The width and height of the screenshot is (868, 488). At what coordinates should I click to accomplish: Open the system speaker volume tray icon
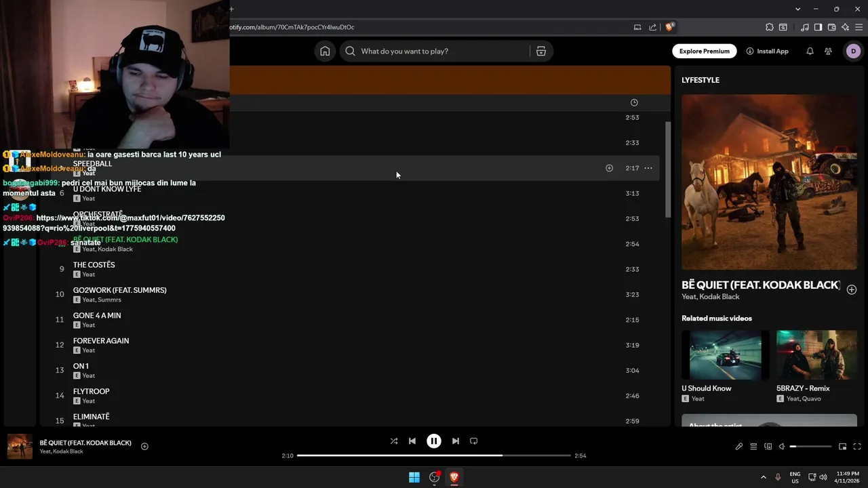(x=823, y=477)
